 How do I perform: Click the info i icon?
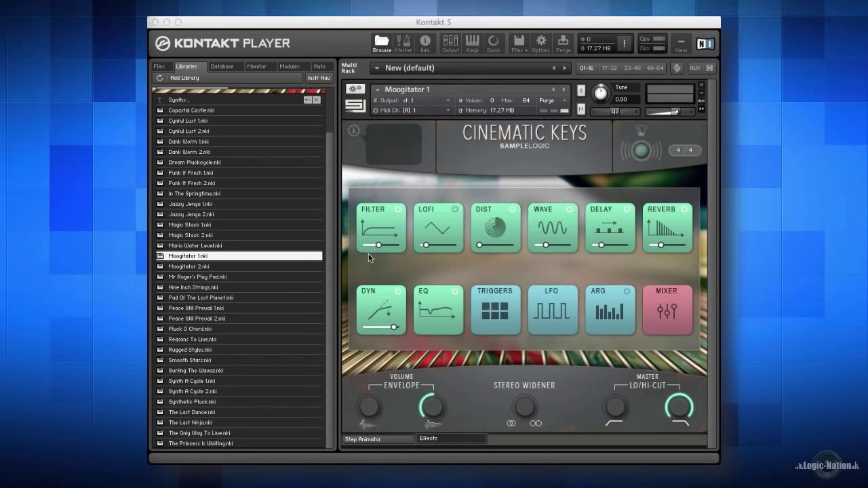[x=353, y=130]
